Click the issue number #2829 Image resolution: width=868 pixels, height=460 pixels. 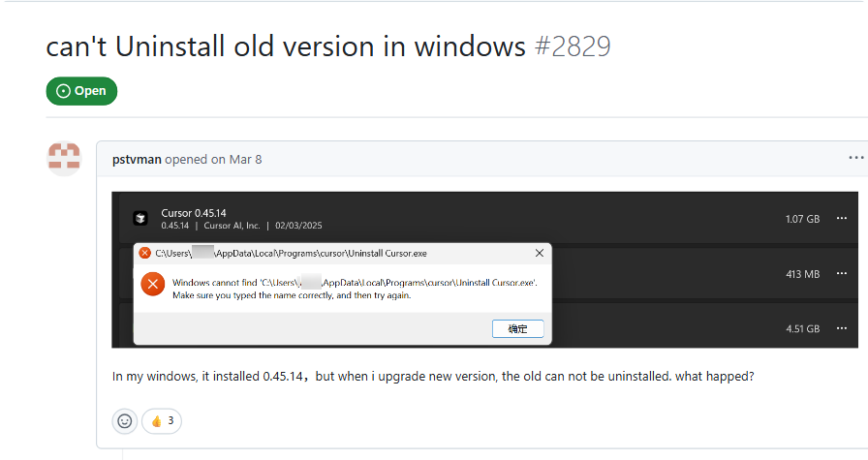573,46
